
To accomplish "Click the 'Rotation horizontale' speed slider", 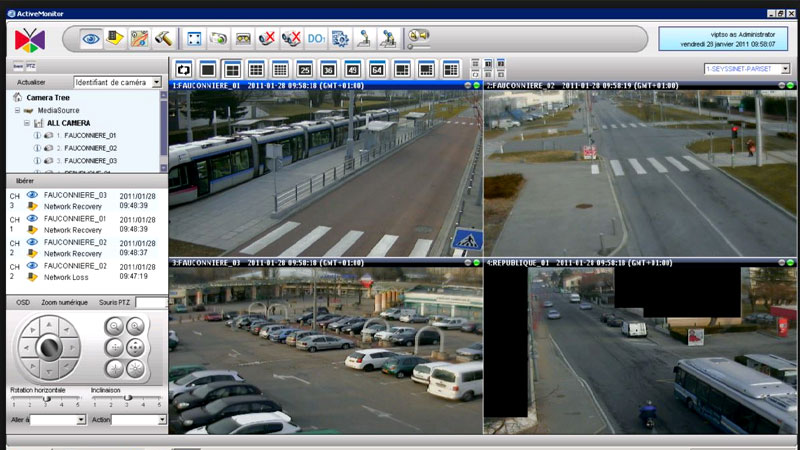I will tap(45, 398).
